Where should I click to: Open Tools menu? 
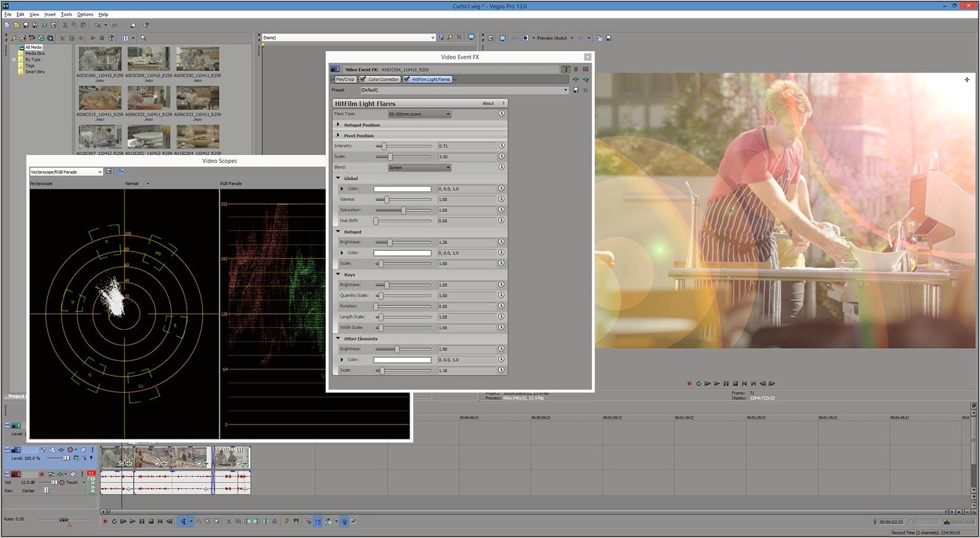(66, 14)
